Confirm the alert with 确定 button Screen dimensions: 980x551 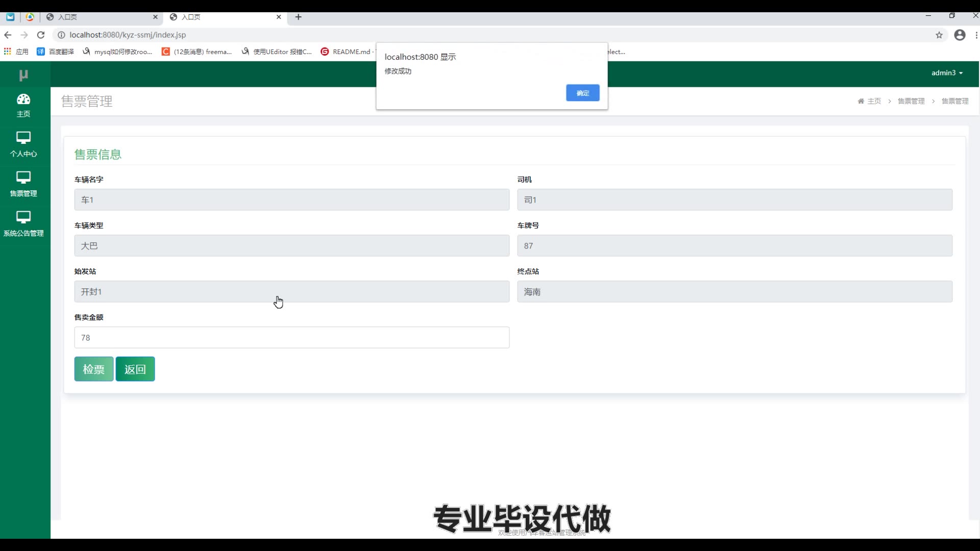[x=582, y=93]
